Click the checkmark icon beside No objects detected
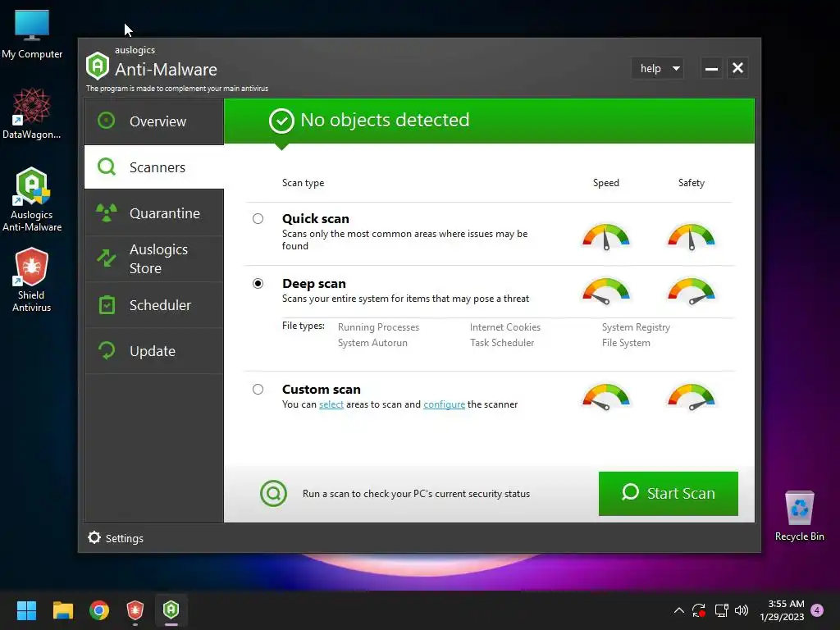This screenshot has width=840, height=630. point(281,121)
